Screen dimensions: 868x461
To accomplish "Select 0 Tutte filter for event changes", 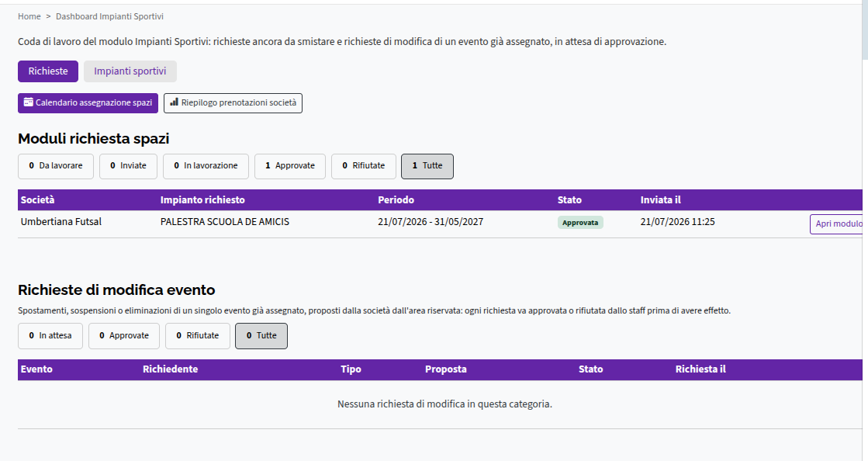I will 261,336.
